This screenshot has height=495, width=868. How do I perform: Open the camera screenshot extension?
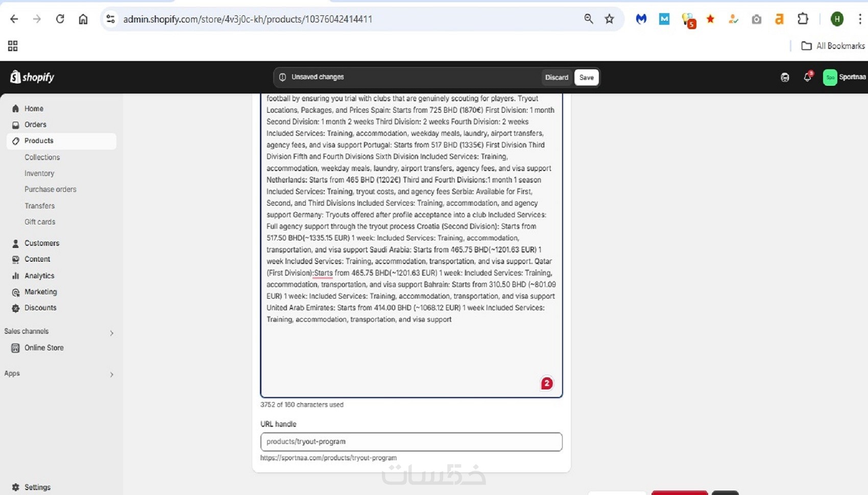point(757,19)
